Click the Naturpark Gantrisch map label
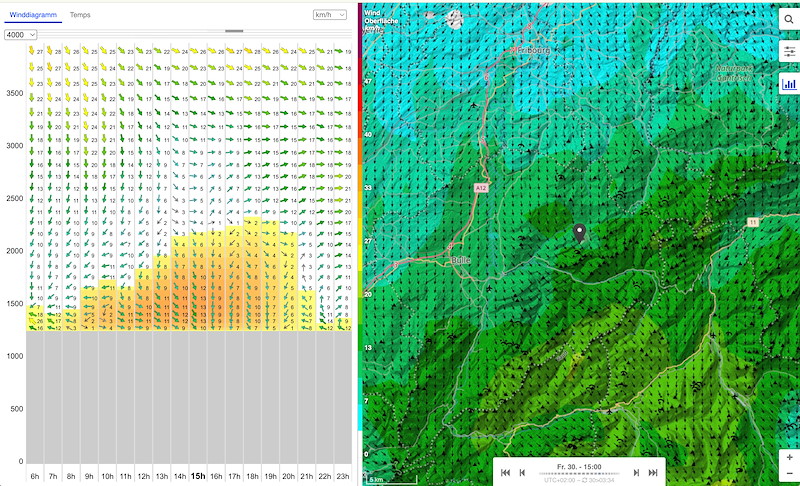Viewport: 800px width, 486px height. tap(734, 73)
